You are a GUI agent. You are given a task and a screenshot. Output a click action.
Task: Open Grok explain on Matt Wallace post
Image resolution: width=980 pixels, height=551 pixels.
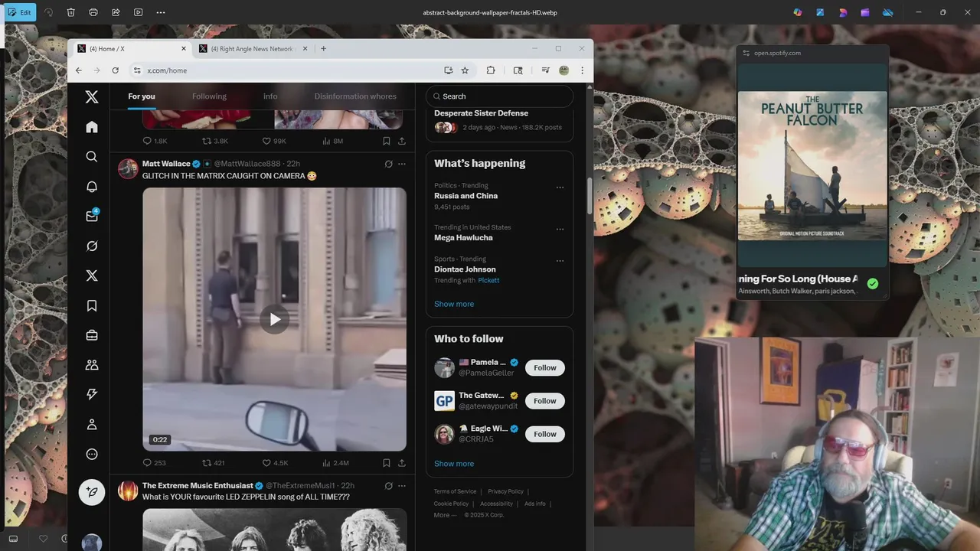[388, 164]
